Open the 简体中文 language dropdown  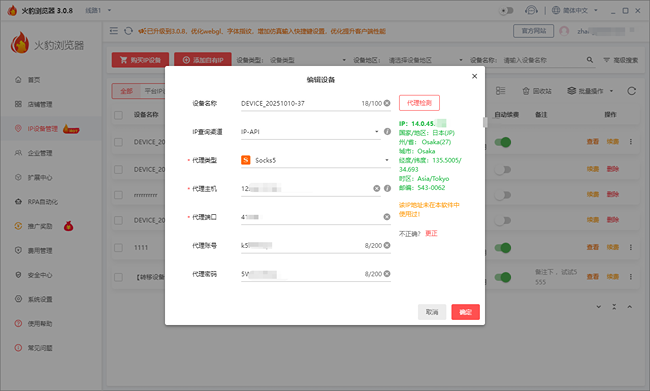575,10
